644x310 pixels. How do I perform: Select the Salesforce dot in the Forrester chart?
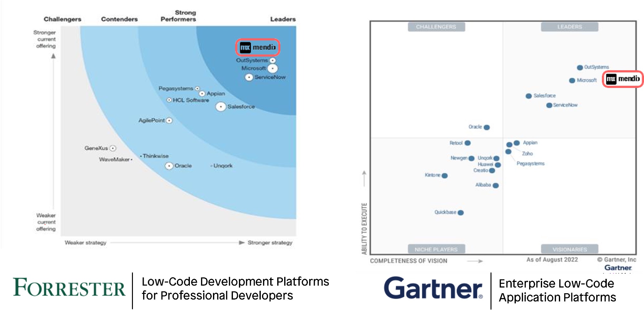pyautogui.click(x=221, y=107)
